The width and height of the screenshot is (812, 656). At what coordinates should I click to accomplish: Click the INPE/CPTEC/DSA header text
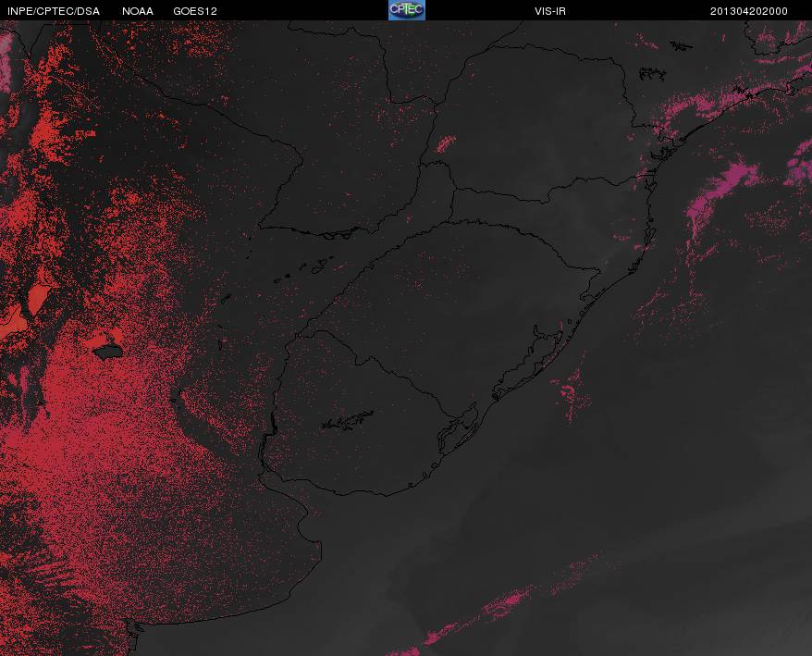[54, 11]
